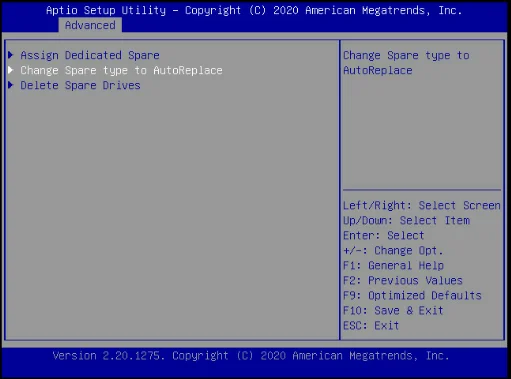Click 'F9: Optimized Defaults' hint

click(x=412, y=295)
